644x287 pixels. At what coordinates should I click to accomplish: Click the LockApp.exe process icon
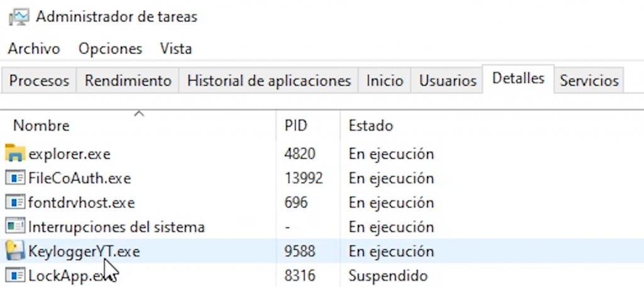15,275
